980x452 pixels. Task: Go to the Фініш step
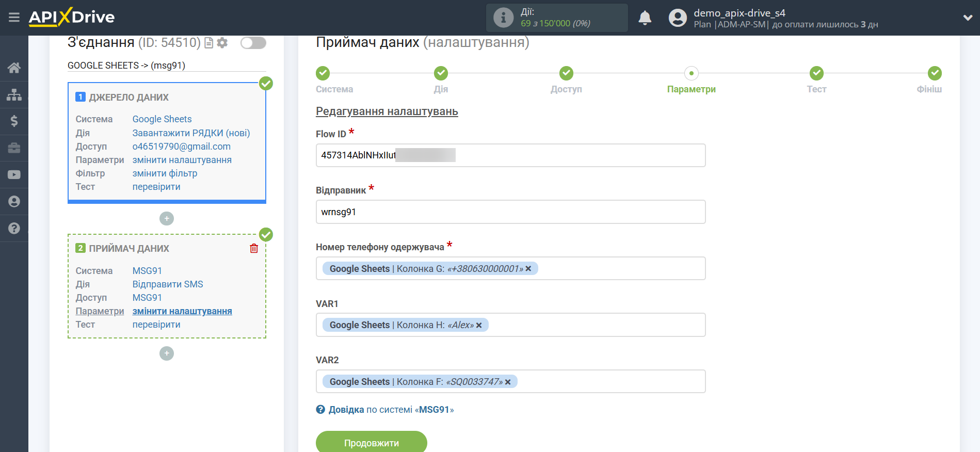935,73
